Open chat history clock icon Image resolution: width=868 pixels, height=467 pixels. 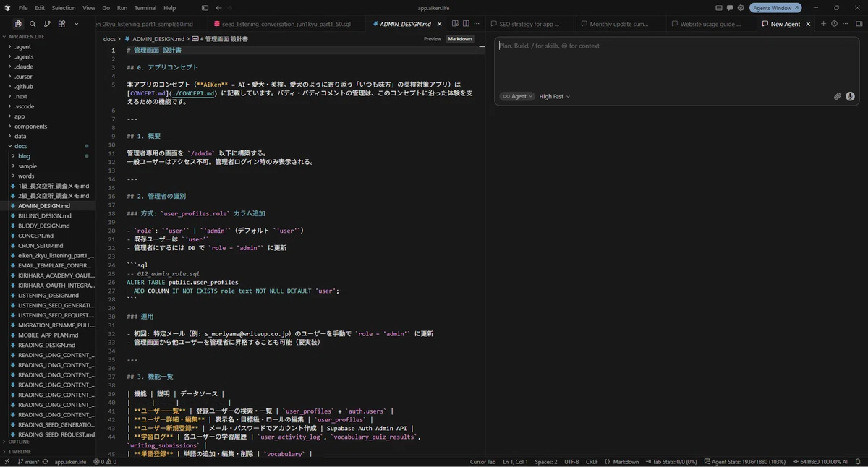pos(834,24)
